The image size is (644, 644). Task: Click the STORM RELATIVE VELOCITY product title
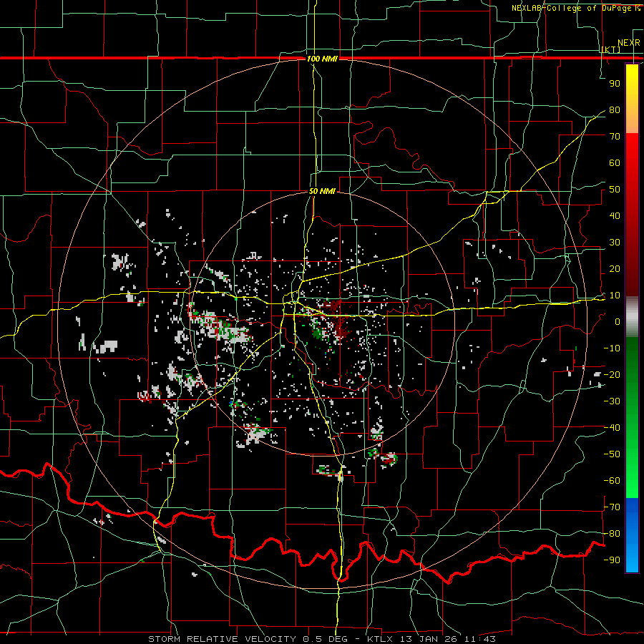pos(224,639)
